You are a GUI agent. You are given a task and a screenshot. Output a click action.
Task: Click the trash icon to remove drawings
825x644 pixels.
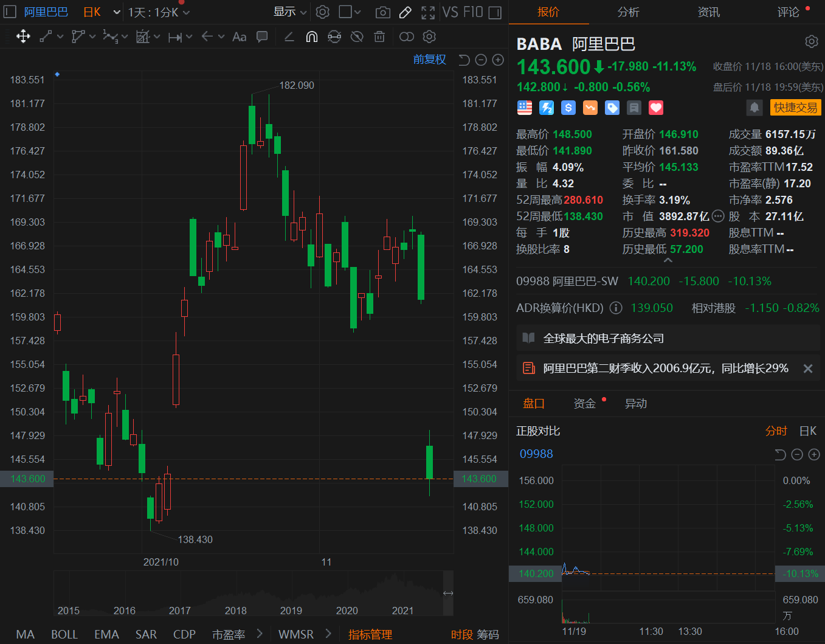point(380,36)
